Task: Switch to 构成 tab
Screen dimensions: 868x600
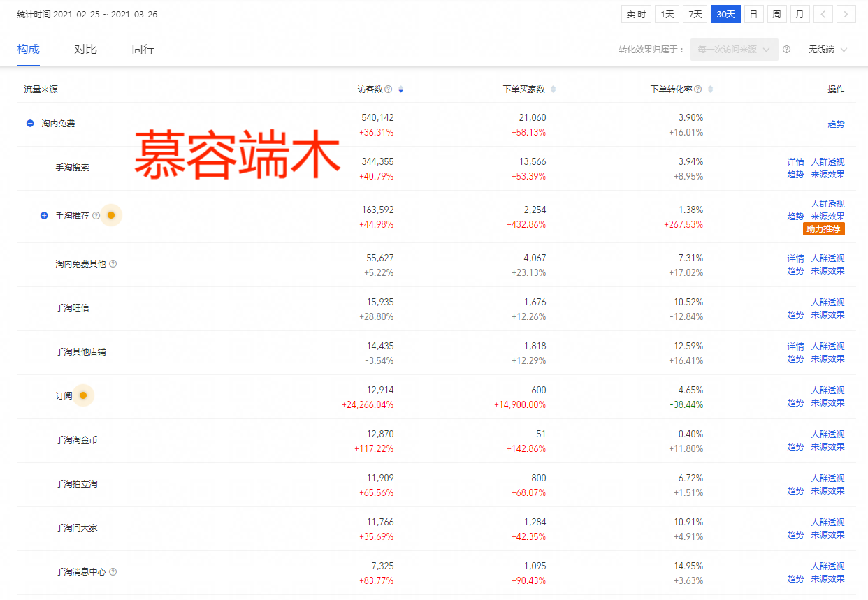Action: pyautogui.click(x=29, y=50)
